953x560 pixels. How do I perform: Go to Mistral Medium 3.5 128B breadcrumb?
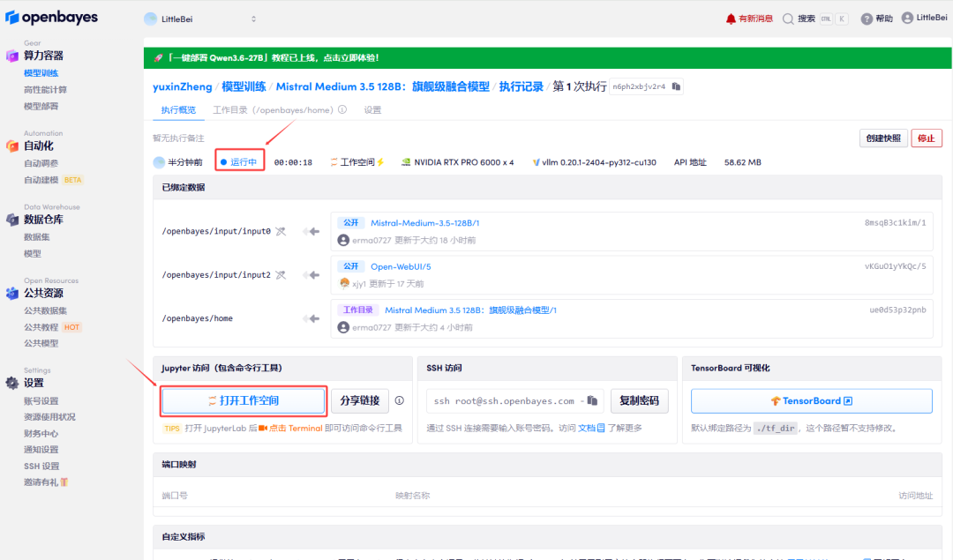[x=383, y=86]
